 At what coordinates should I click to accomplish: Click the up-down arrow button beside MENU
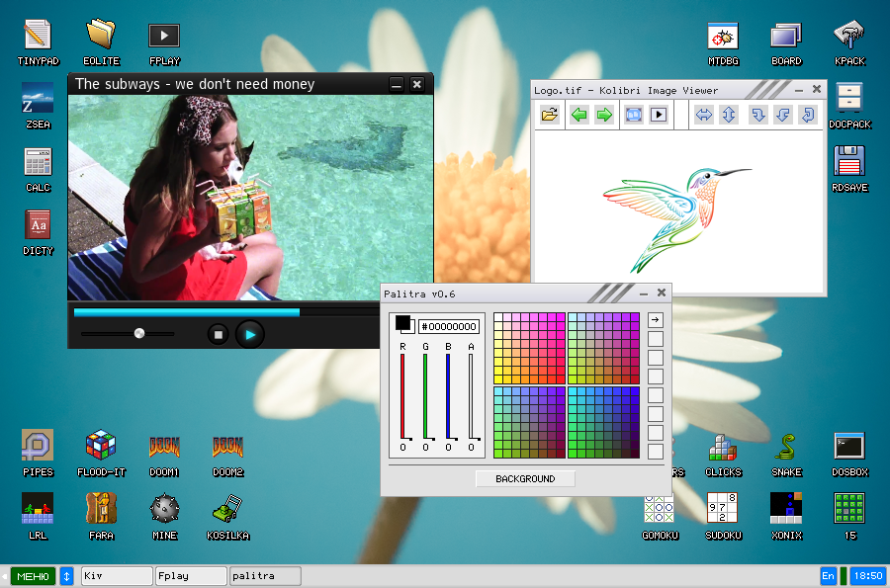(x=66, y=575)
